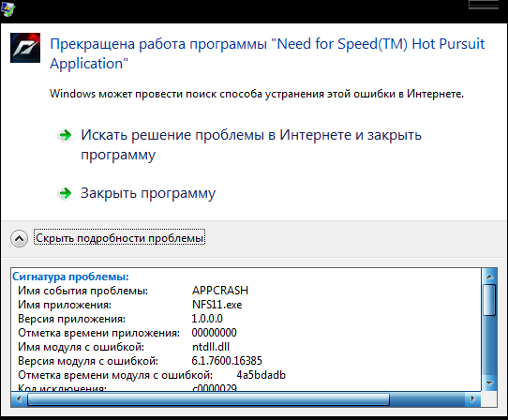Click the "Сигнатура проблемы:" heading
This screenshot has height=420, width=508.
point(70,277)
